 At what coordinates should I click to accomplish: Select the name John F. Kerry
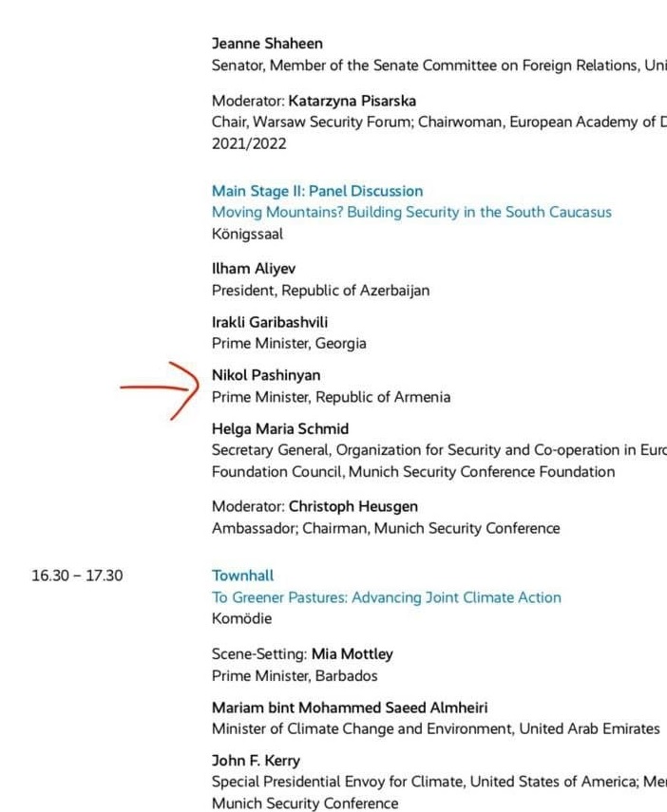[256, 761]
